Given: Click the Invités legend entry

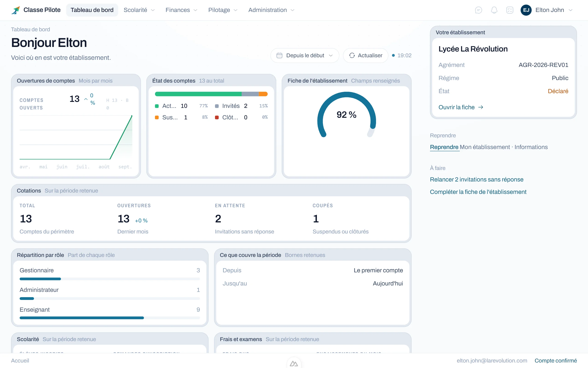Looking at the screenshot, I should (x=241, y=106).
